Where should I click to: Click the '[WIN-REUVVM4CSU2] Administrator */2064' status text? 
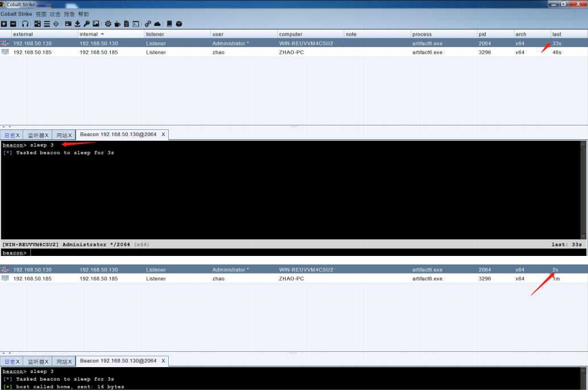pyautogui.click(x=66, y=245)
